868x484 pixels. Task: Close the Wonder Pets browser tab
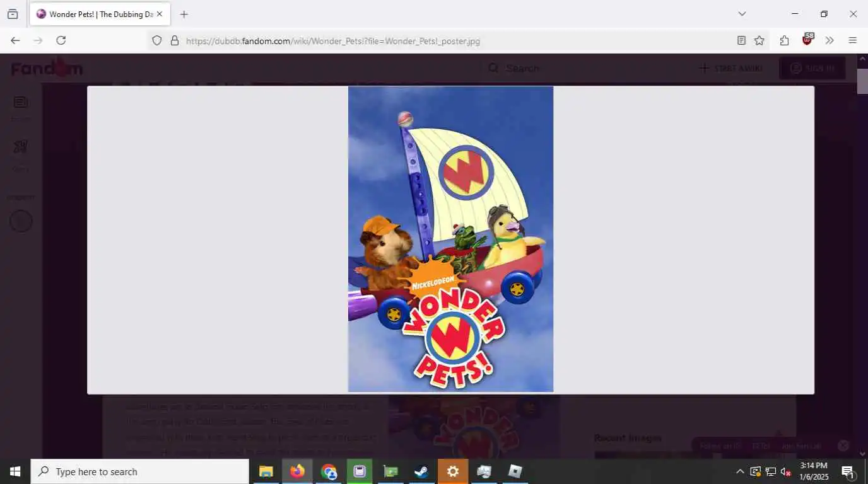pyautogui.click(x=160, y=14)
